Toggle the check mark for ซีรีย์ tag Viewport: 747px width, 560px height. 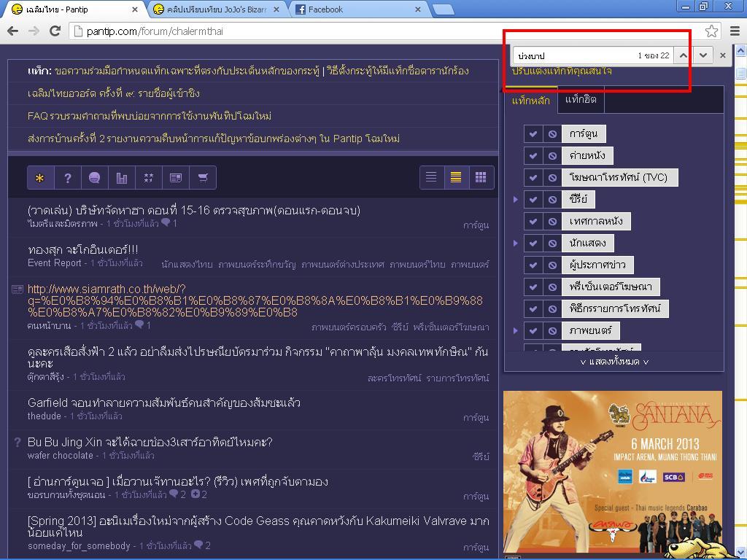coord(533,200)
